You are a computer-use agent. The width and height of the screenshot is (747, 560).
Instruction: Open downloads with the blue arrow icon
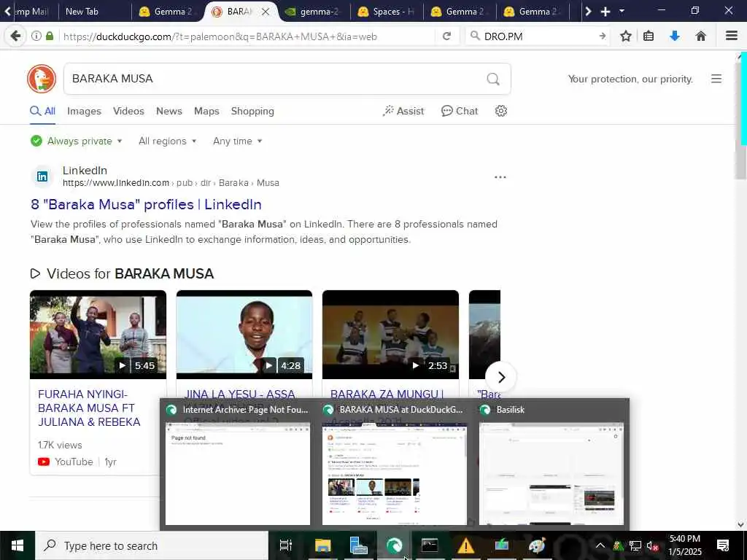675,36
